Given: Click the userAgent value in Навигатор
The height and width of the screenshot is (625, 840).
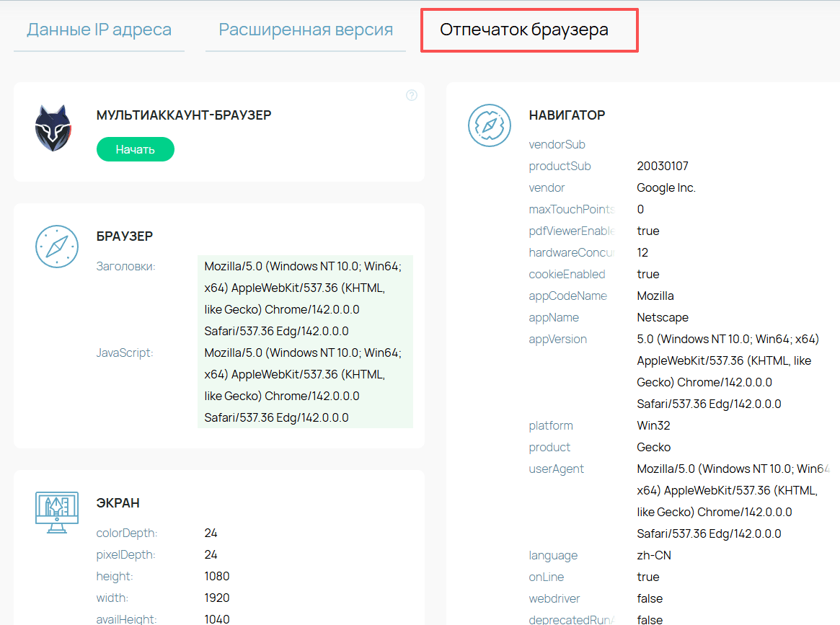Looking at the screenshot, I should 733,501.
